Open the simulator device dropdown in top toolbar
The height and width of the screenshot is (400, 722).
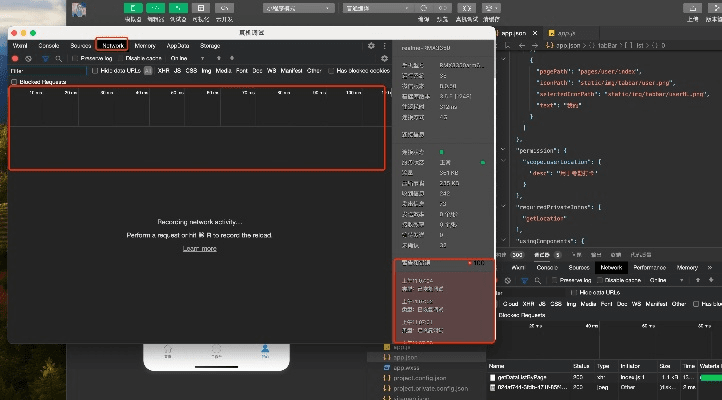coord(300,7)
